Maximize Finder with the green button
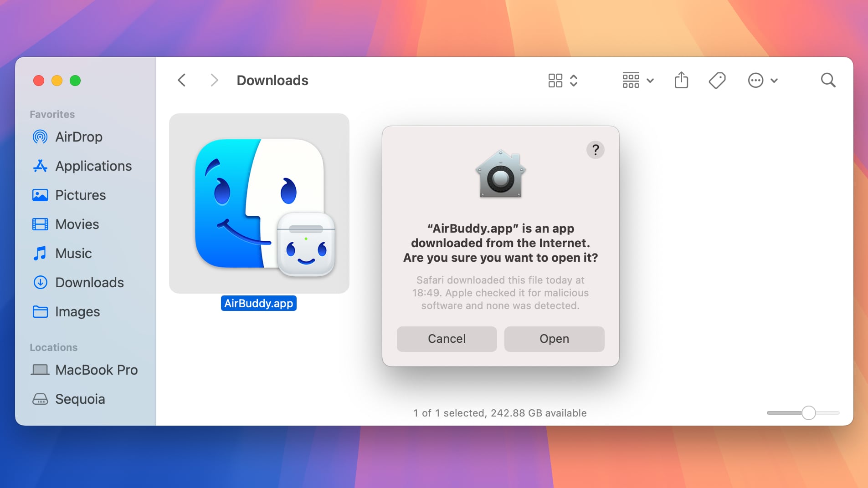The image size is (868, 488). pyautogui.click(x=75, y=81)
